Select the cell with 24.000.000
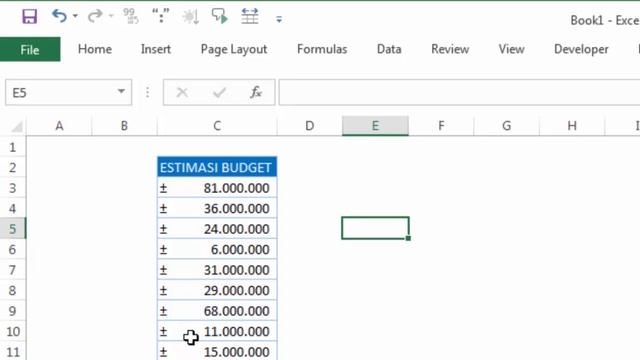The width and height of the screenshot is (640, 360). [217, 229]
